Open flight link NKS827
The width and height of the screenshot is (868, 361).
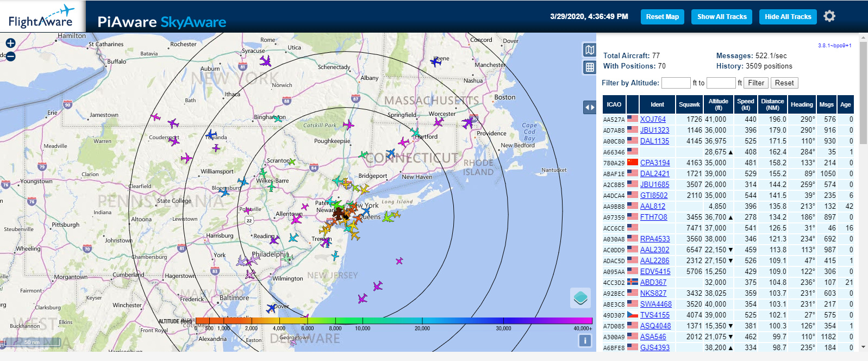click(x=653, y=293)
